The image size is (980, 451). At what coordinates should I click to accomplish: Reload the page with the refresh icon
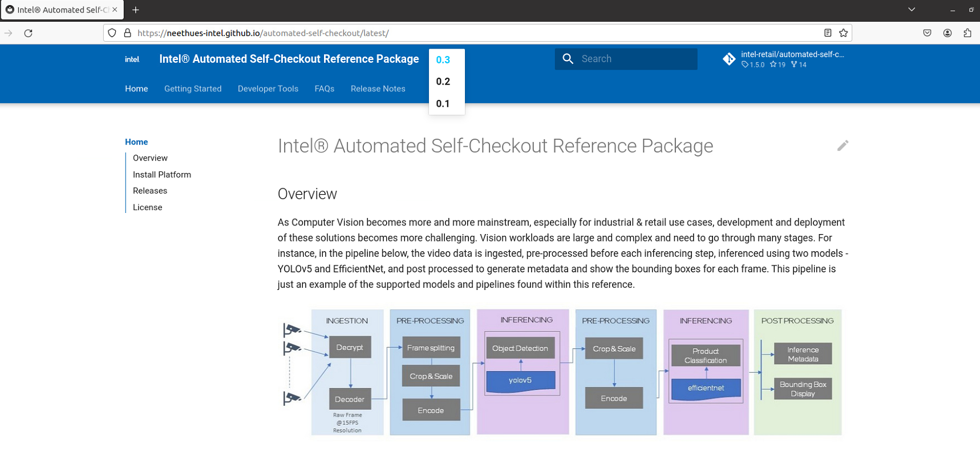[x=28, y=33]
